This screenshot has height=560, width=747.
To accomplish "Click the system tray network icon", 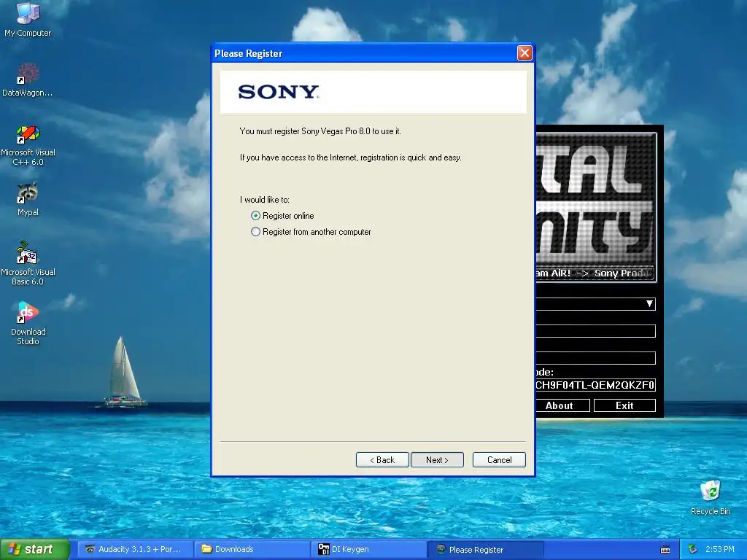I will pyautogui.click(x=692, y=550).
